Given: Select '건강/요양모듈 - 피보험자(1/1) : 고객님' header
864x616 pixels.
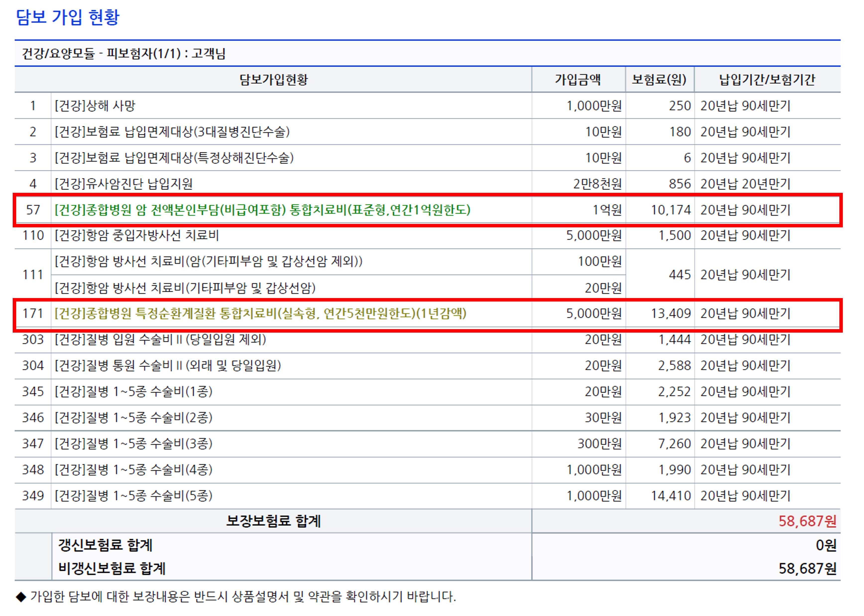Looking at the screenshot, I should point(124,53).
